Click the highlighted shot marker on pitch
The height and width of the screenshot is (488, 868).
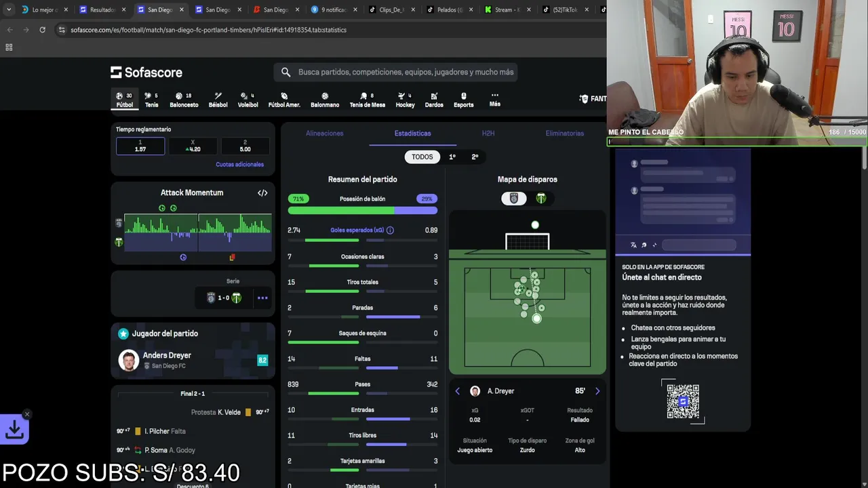(x=536, y=318)
